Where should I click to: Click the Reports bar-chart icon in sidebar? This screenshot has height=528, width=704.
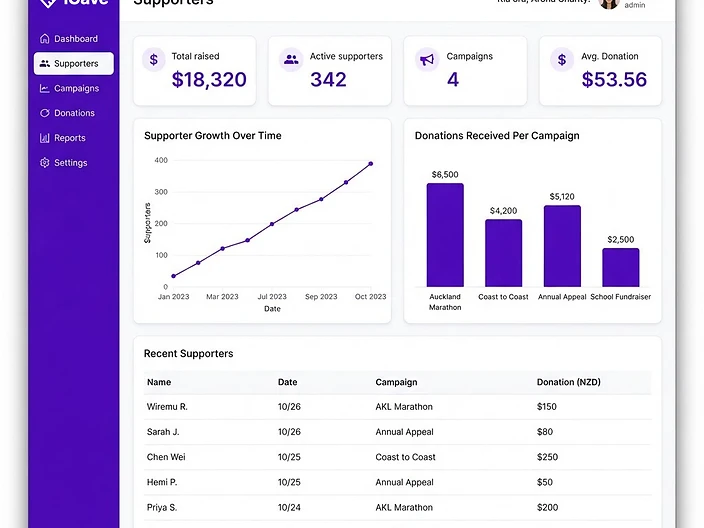point(44,138)
